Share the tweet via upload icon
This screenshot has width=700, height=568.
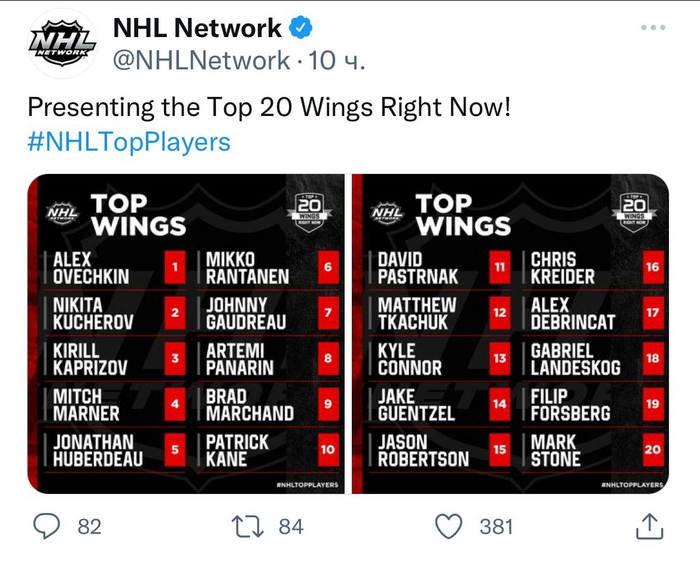point(649,525)
